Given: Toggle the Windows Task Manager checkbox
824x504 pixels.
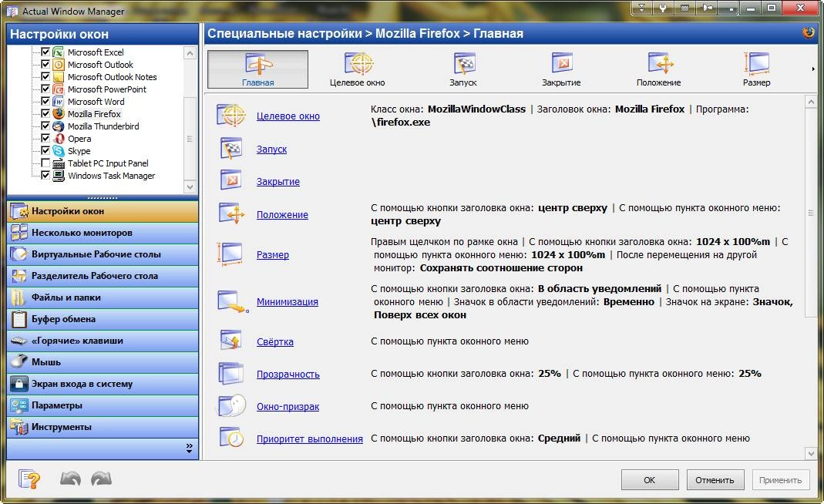Looking at the screenshot, I should pyautogui.click(x=45, y=176).
